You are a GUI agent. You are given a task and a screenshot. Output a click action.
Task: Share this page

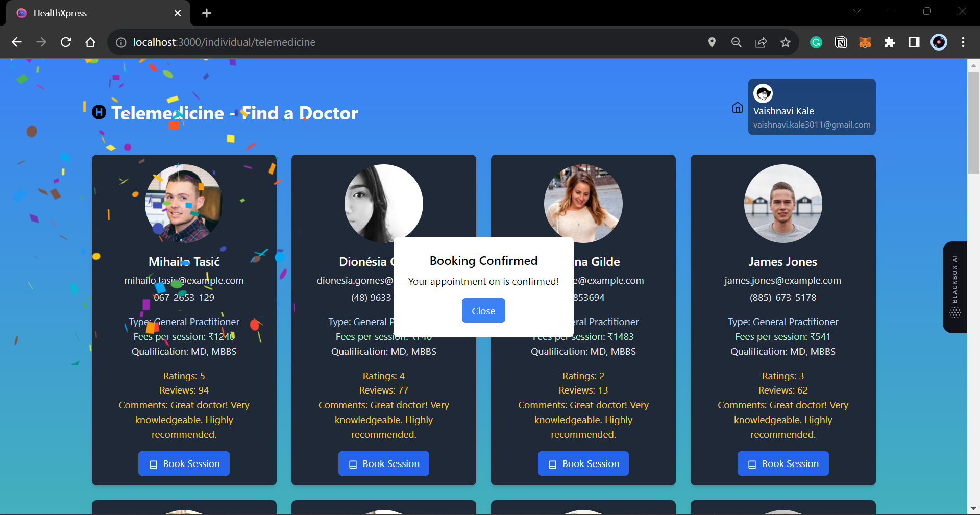pos(761,42)
